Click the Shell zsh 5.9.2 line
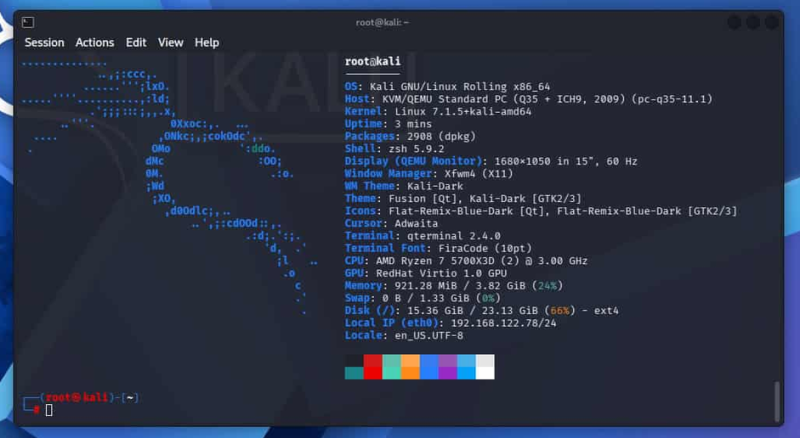 [x=394, y=149]
